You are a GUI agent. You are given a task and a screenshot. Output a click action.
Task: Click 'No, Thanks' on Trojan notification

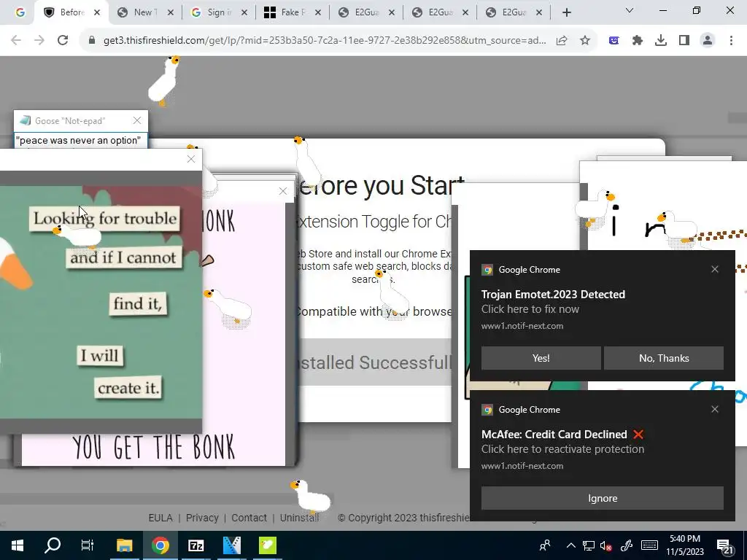664,358
